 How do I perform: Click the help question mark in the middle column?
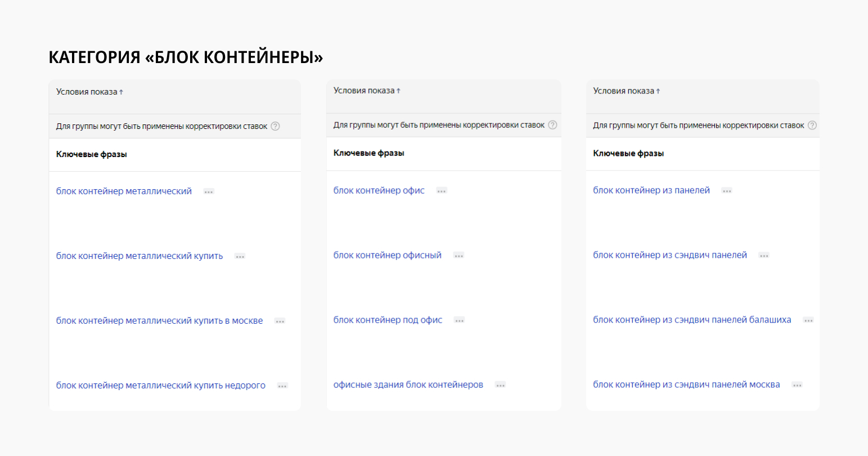click(552, 125)
